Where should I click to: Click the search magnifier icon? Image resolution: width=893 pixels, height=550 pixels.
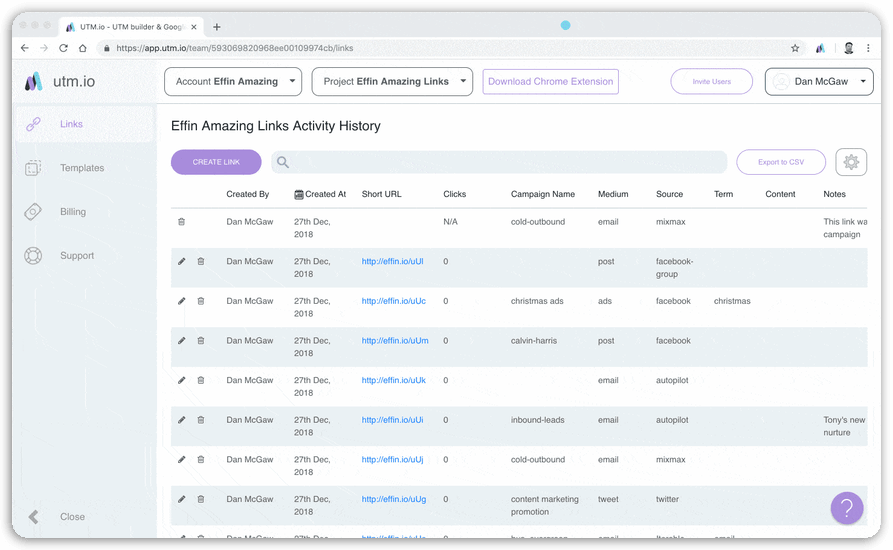(x=283, y=162)
